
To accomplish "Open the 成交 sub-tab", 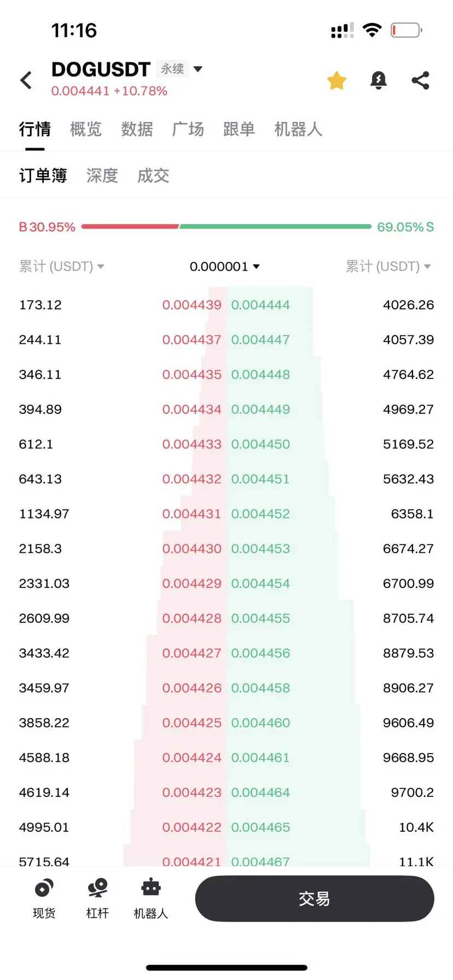I will point(153,176).
